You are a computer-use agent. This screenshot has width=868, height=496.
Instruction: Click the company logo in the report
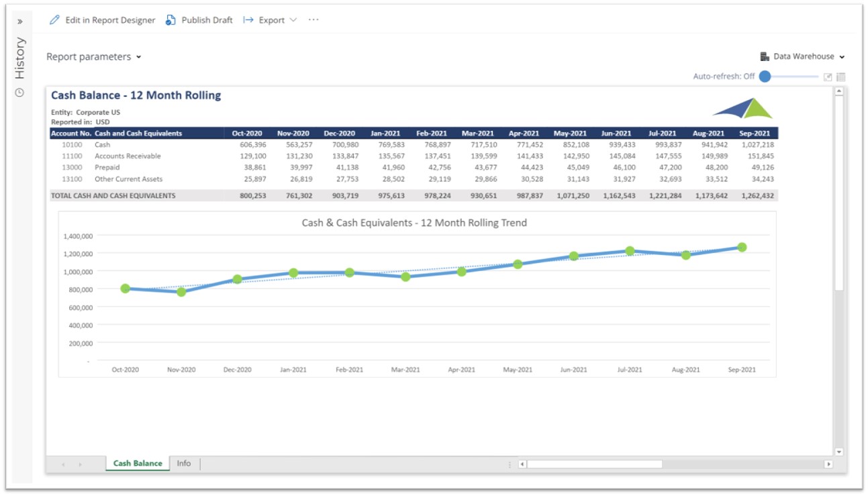click(x=742, y=108)
